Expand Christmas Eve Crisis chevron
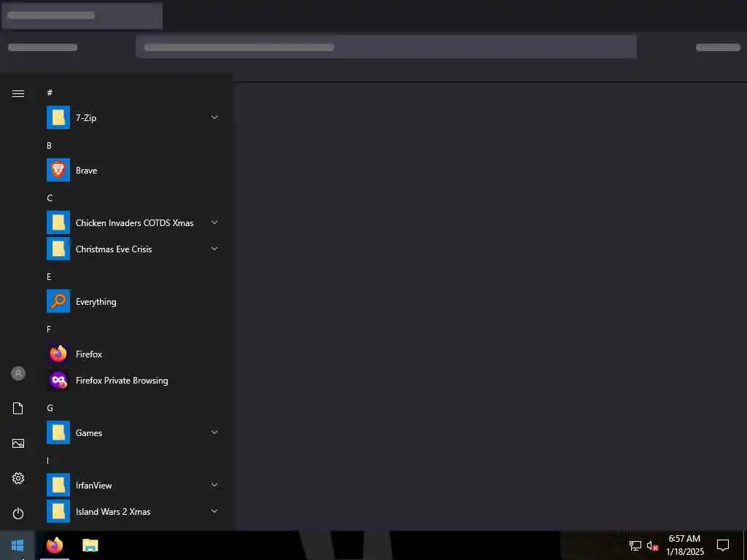The image size is (747, 560). pos(214,249)
